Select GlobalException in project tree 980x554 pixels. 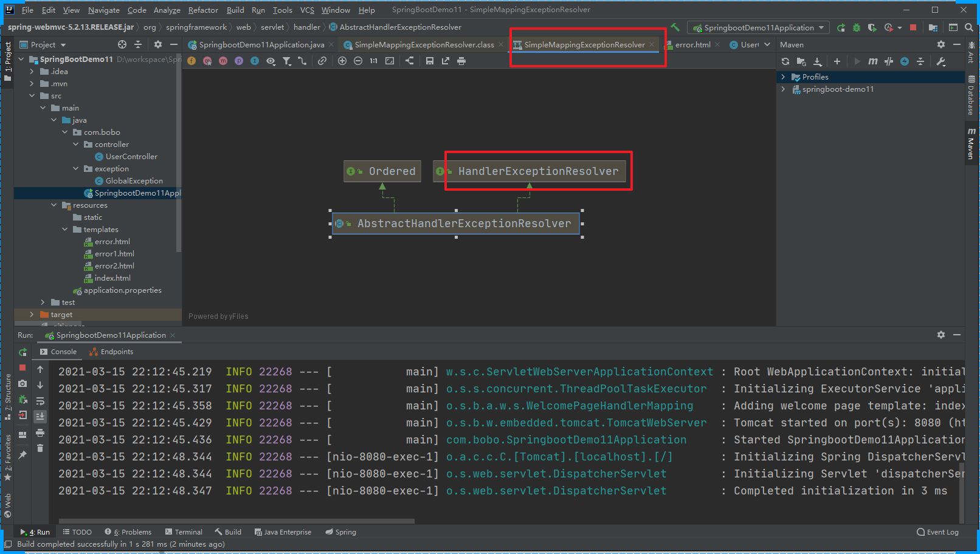pyautogui.click(x=129, y=181)
